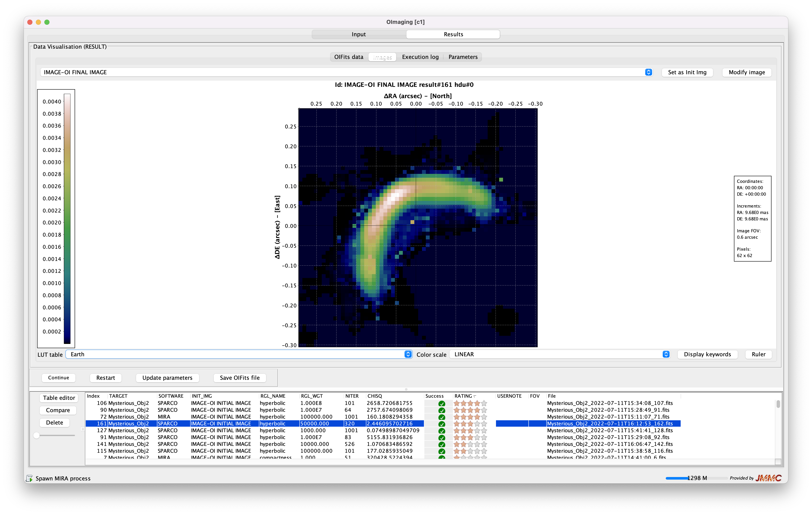Click the slider below the Delete button

(x=36, y=435)
